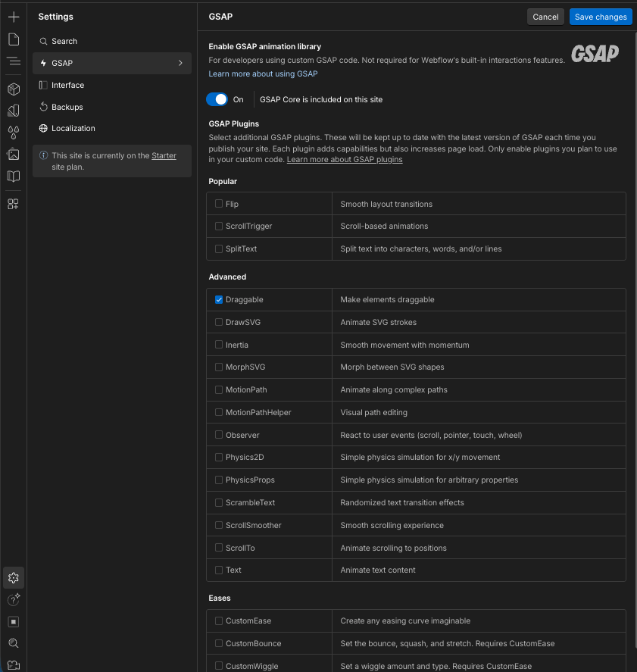Enable the ScrollTrigger plugin checkbox
The image size is (637, 672).
(x=219, y=227)
